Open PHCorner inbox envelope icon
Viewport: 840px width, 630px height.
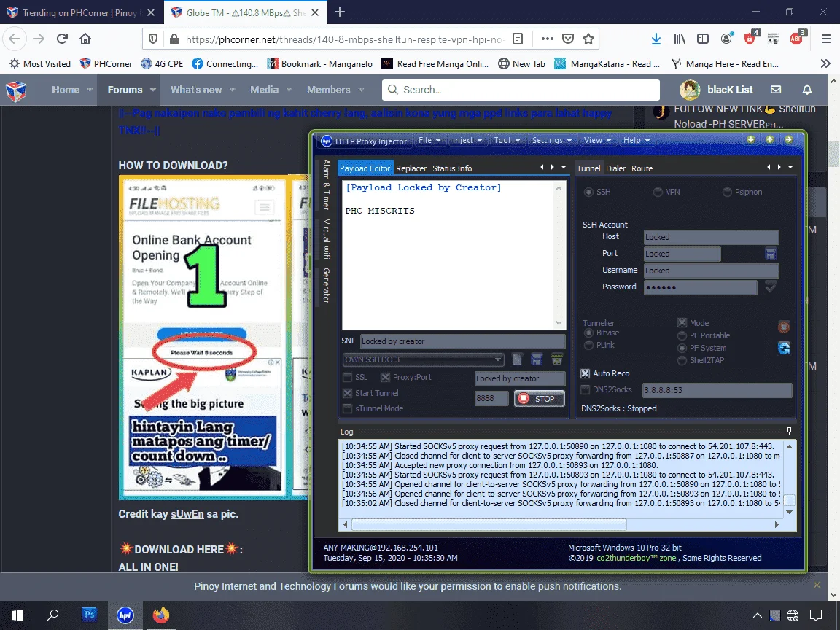pyautogui.click(x=776, y=90)
